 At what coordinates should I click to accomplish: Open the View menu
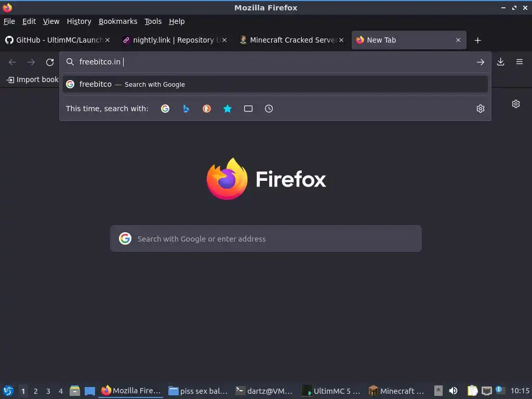pyautogui.click(x=51, y=21)
